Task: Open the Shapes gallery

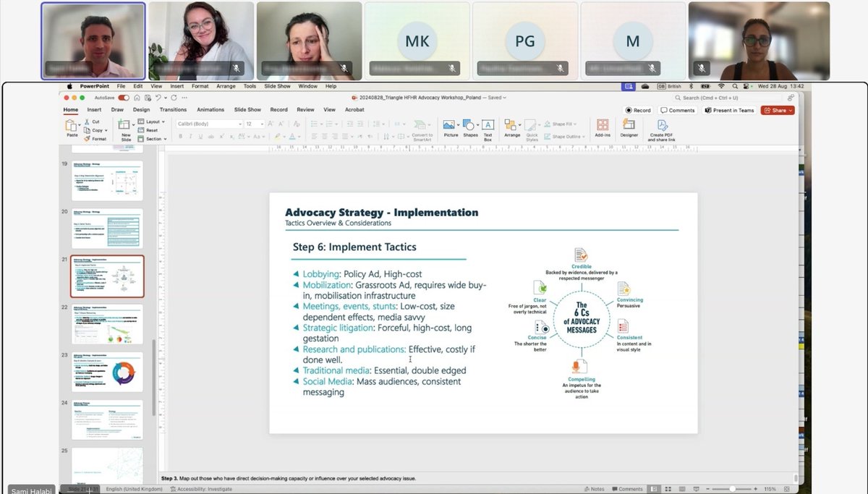Action: tap(470, 129)
